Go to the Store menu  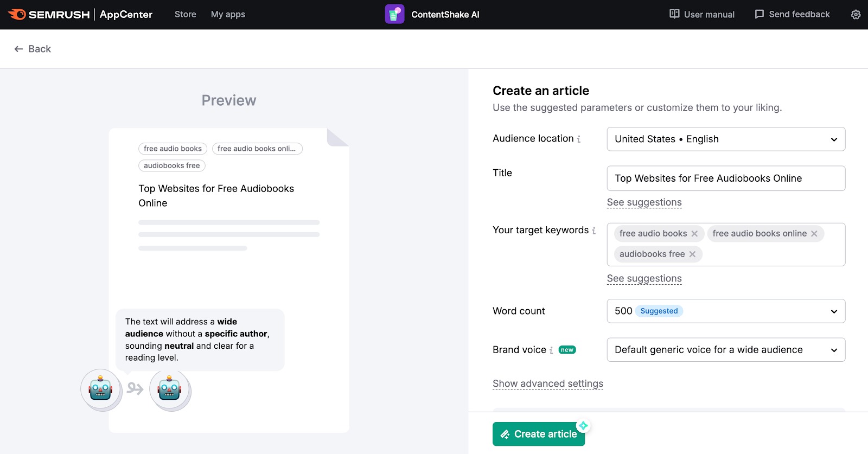(186, 14)
